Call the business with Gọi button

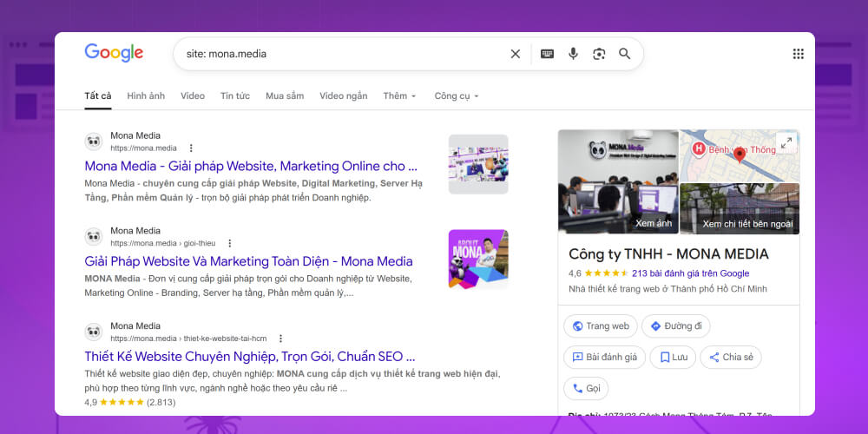(586, 389)
